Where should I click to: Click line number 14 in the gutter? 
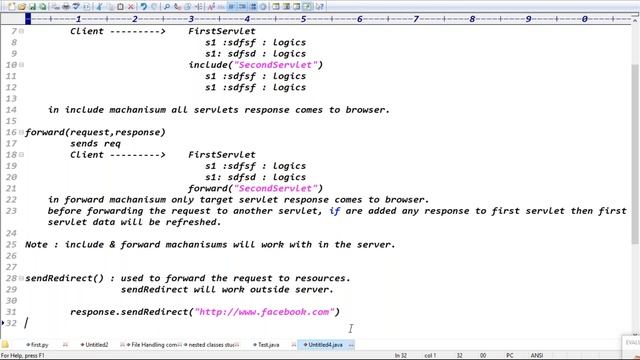(x=11, y=110)
